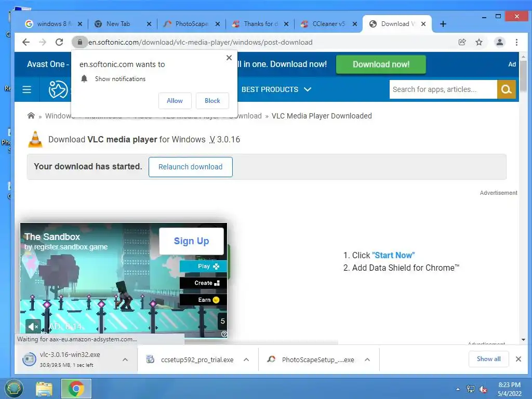Click Earn in the Sandbox ad
Image resolution: width=532 pixels, height=399 pixels.
coord(204,300)
